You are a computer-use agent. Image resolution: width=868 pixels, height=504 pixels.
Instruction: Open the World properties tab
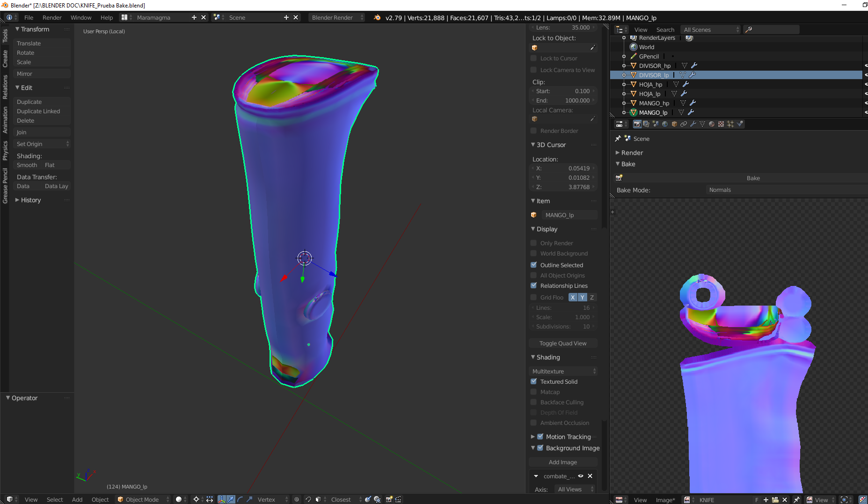(x=665, y=124)
